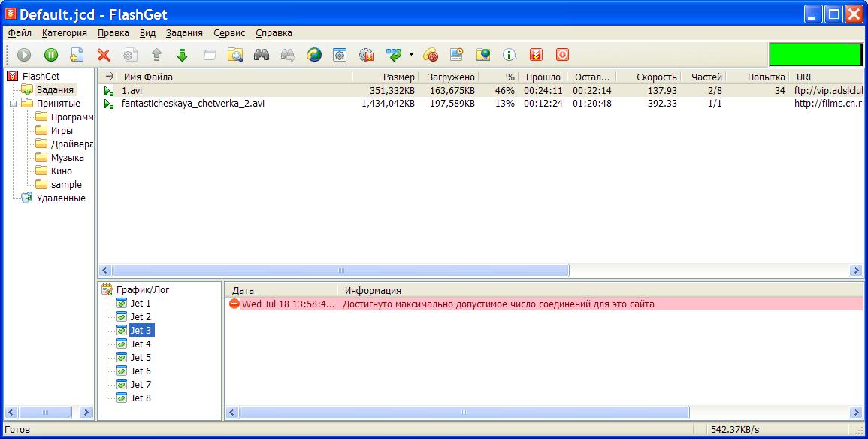This screenshot has height=439, width=868.
Task: Select Jet 8 in log tree
Action: (140, 398)
